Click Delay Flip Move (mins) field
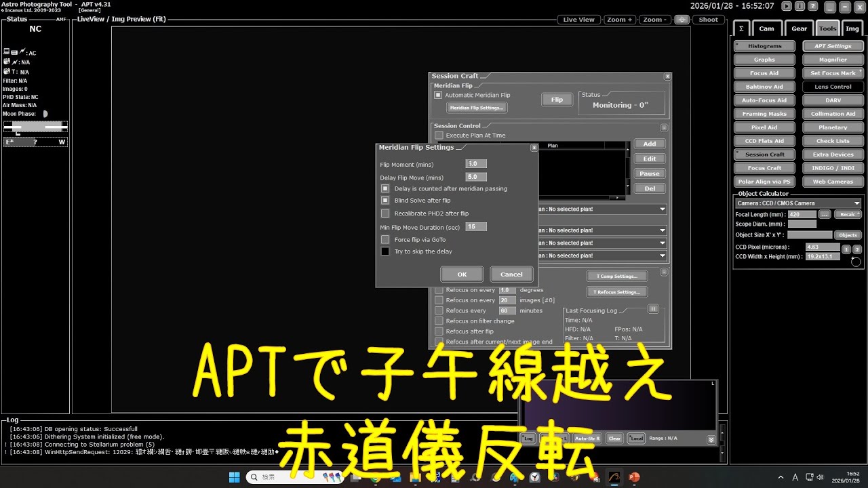Viewport: 868px width, 488px height. point(476,176)
